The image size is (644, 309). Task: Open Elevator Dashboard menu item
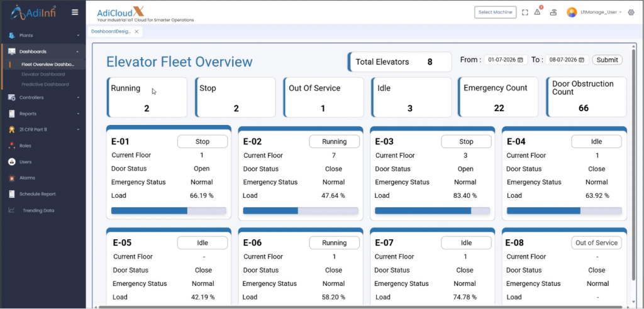coord(43,74)
